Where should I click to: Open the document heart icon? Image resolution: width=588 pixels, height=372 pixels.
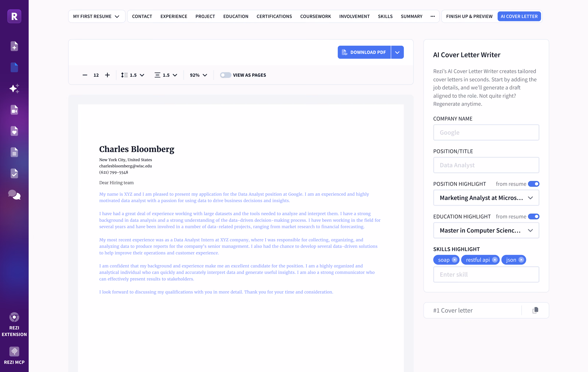click(x=14, y=131)
